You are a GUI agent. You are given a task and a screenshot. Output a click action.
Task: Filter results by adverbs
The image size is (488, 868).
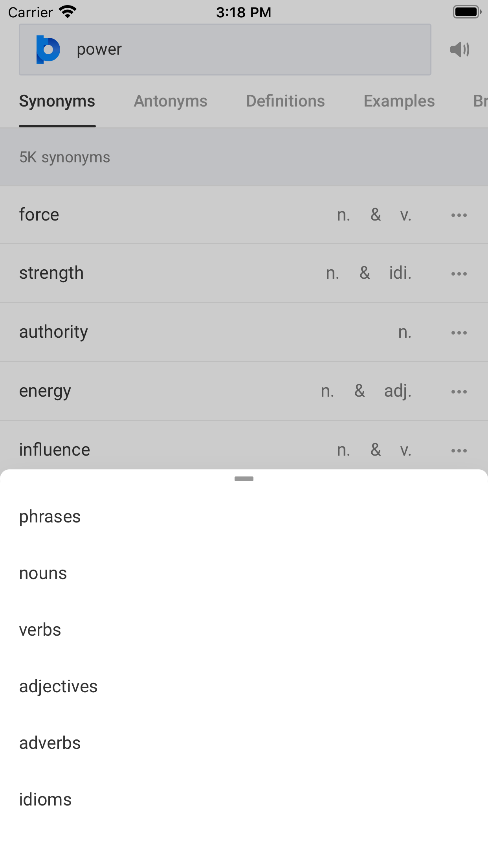click(x=50, y=743)
